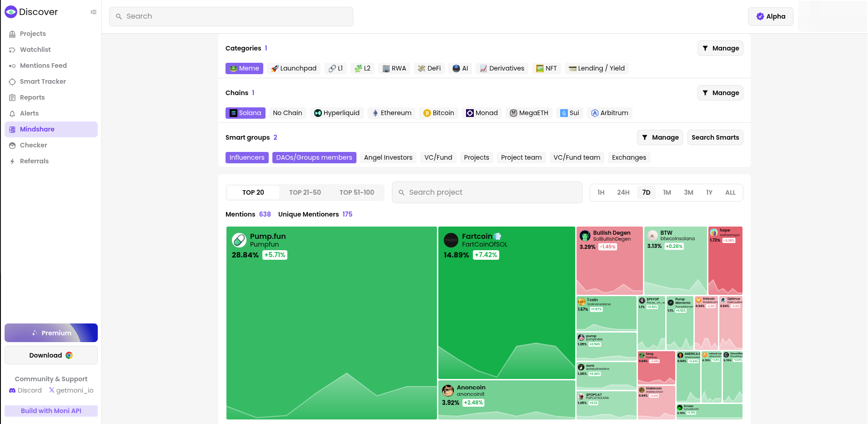Collapse the sidebar using the menu icon
868x424 pixels.
pos(93,12)
